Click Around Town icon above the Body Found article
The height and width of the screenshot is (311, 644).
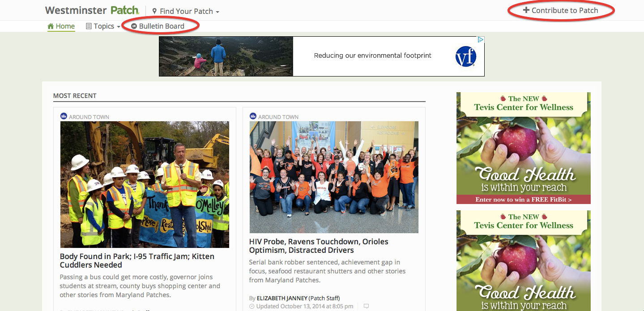(x=64, y=116)
